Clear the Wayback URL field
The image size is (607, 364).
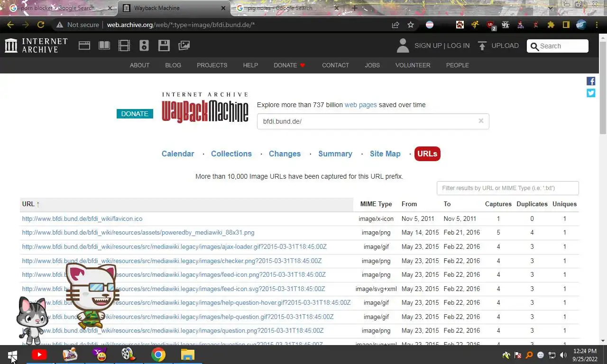click(x=481, y=121)
